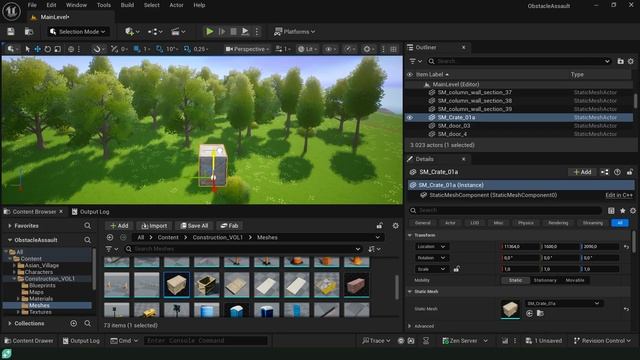The height and width of the screenshot is (360, 640).
Task: Choose the Select objects arrow tool in the viewport
Action: (27, 49)
